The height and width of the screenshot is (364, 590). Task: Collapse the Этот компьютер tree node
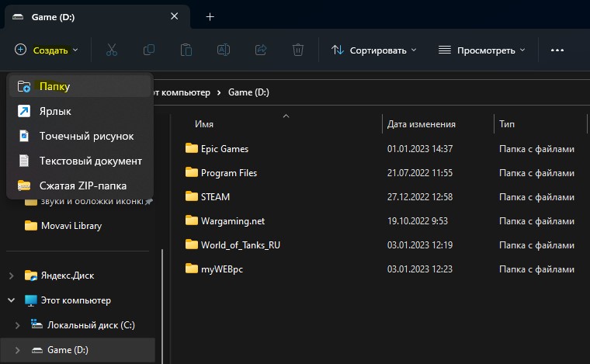pos(12,300)
